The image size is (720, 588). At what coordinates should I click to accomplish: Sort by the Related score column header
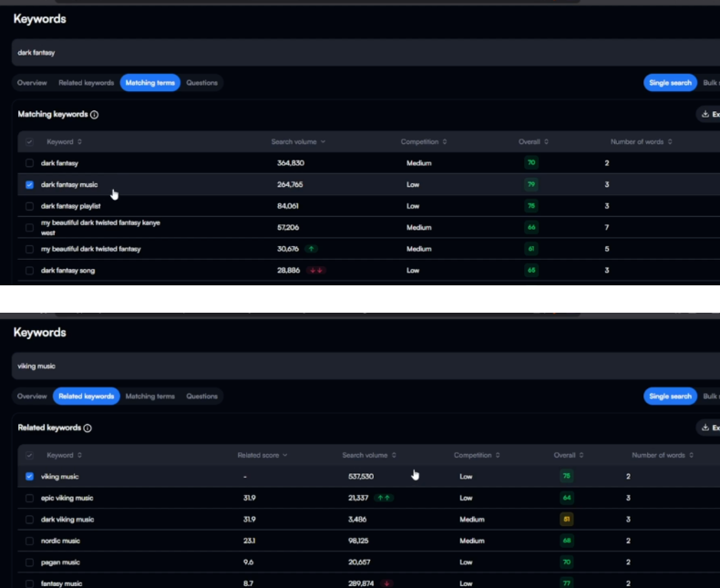[262, 455]
